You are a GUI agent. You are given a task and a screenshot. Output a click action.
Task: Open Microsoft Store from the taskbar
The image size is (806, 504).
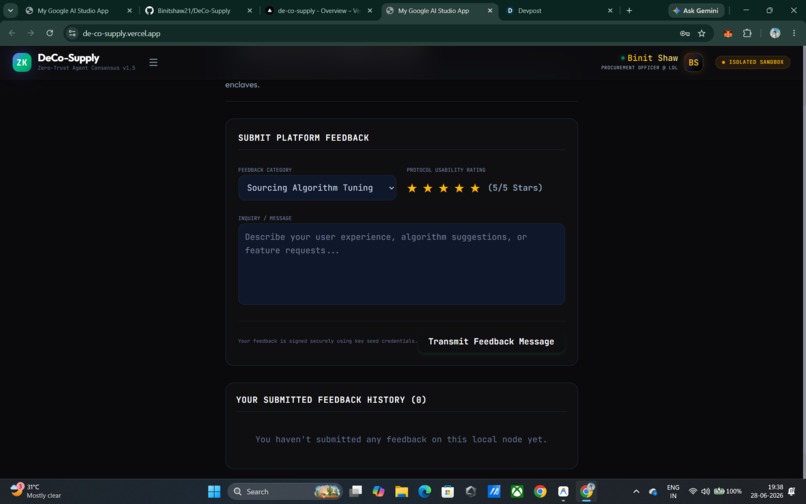point(448,492)
